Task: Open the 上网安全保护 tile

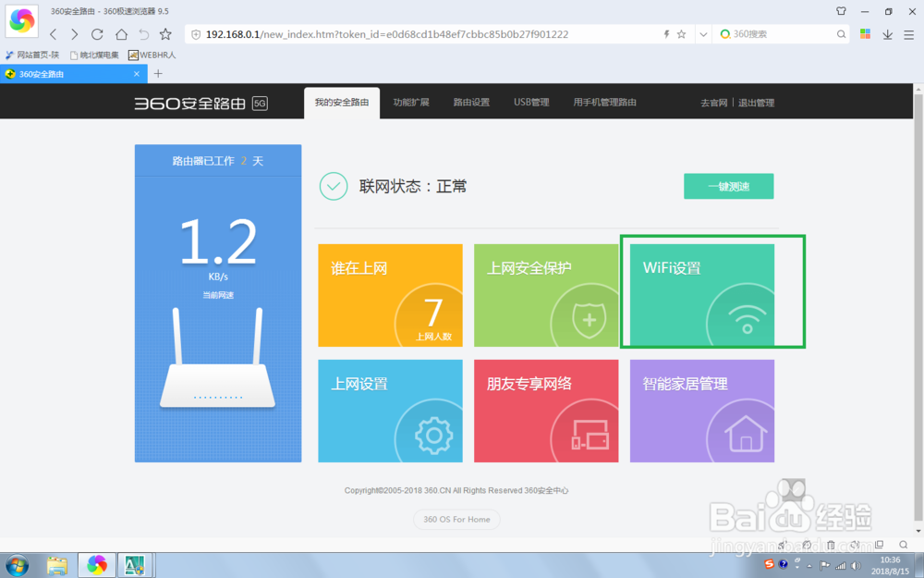Action: pyautogui.click(x=546, y=296)
